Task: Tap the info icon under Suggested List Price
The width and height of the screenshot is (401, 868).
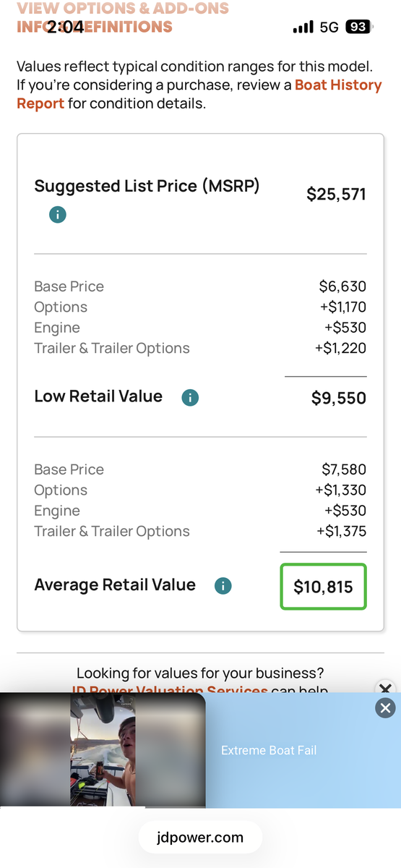Action: 58,215
